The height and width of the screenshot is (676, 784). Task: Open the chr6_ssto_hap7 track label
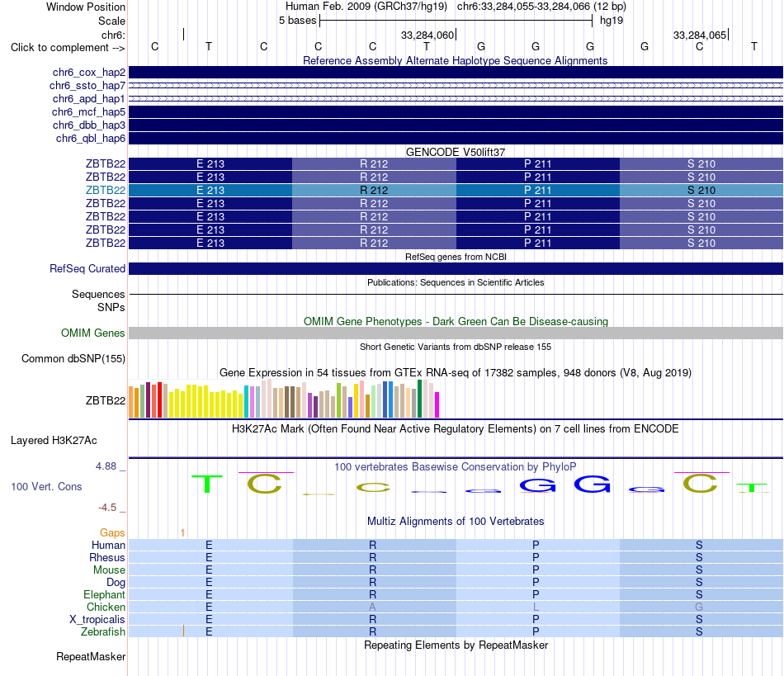click(x=87, y=86)
